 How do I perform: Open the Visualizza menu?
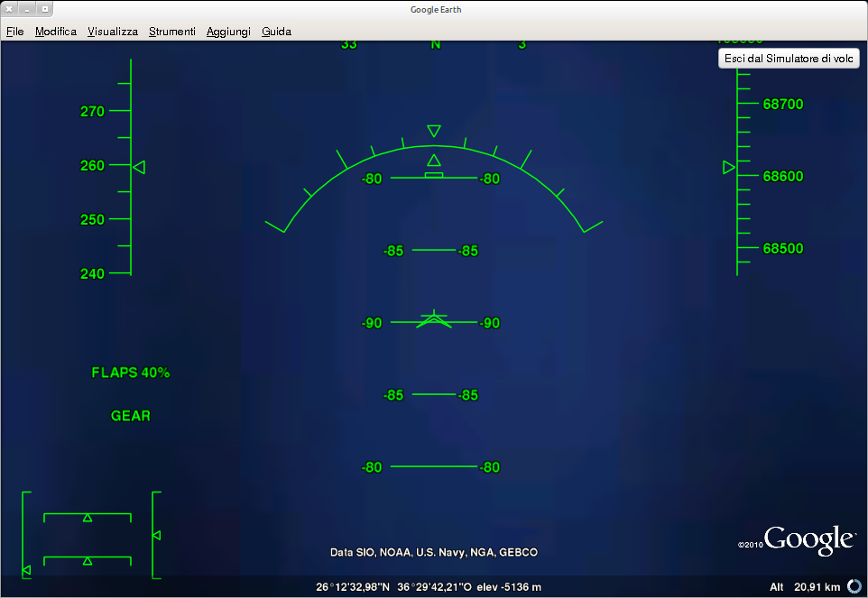[113, 32]
